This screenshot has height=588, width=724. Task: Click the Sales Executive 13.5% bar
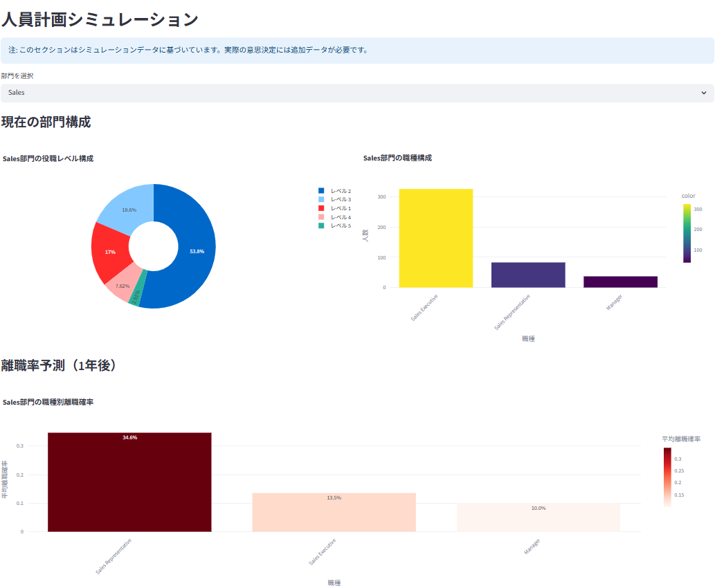point(334,512)
